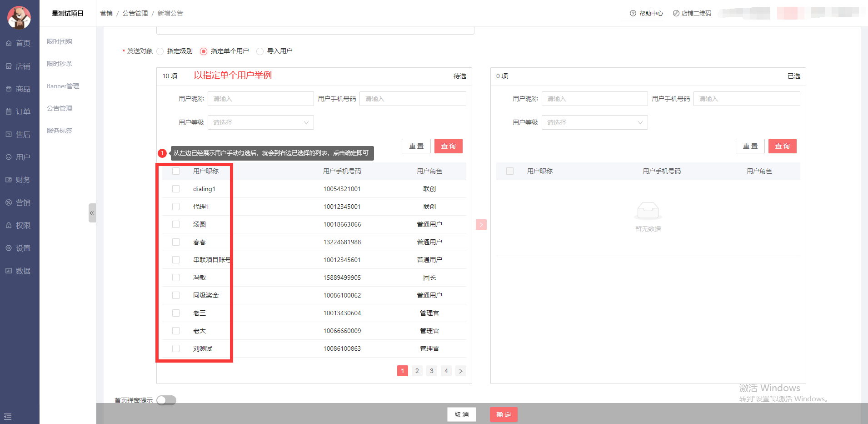This screenshot has width=868, height=424.
Task: Expand the right panel 用户等级 dropdown
Action: (x=594, y=122)
